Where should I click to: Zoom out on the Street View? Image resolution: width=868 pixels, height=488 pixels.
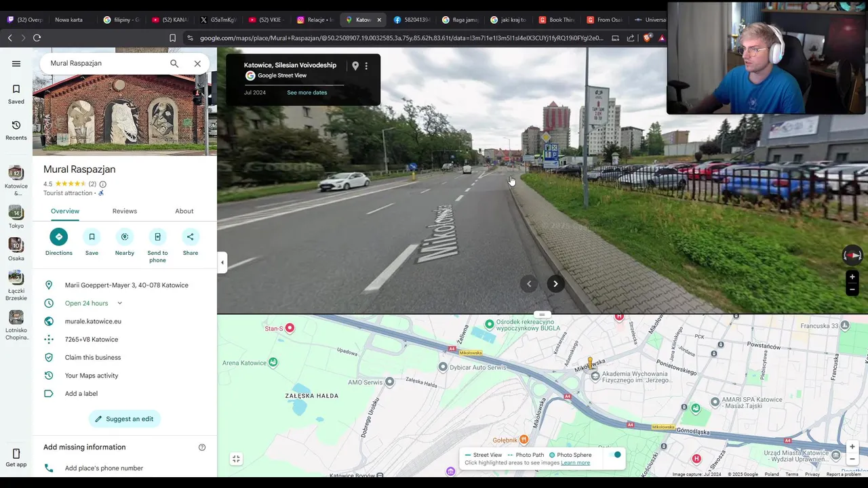(852, 289)
